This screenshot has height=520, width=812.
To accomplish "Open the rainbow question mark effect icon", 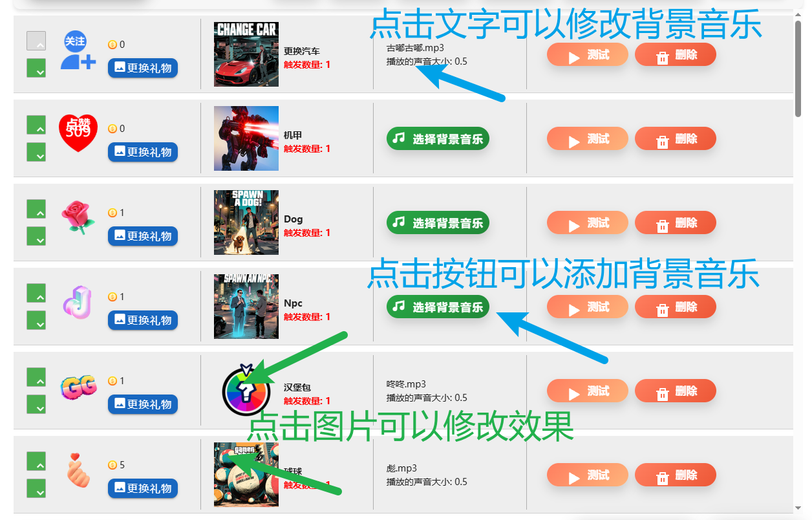I will [245, 389].
